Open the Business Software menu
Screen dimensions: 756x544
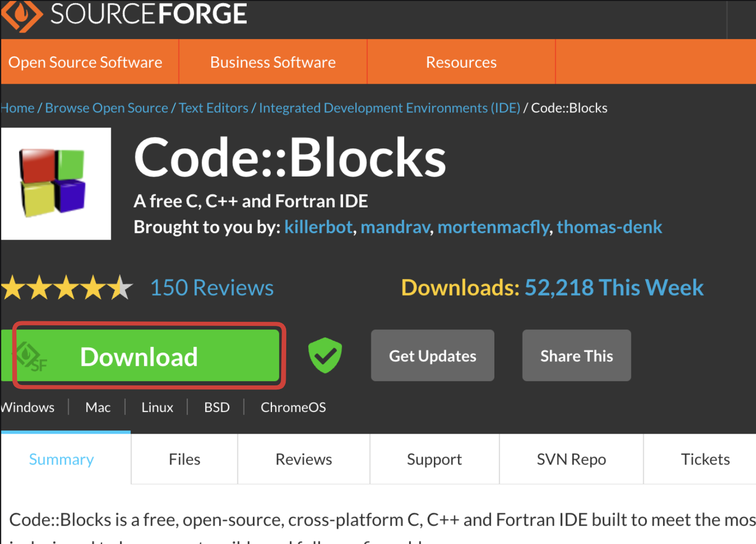pos(273,62)
